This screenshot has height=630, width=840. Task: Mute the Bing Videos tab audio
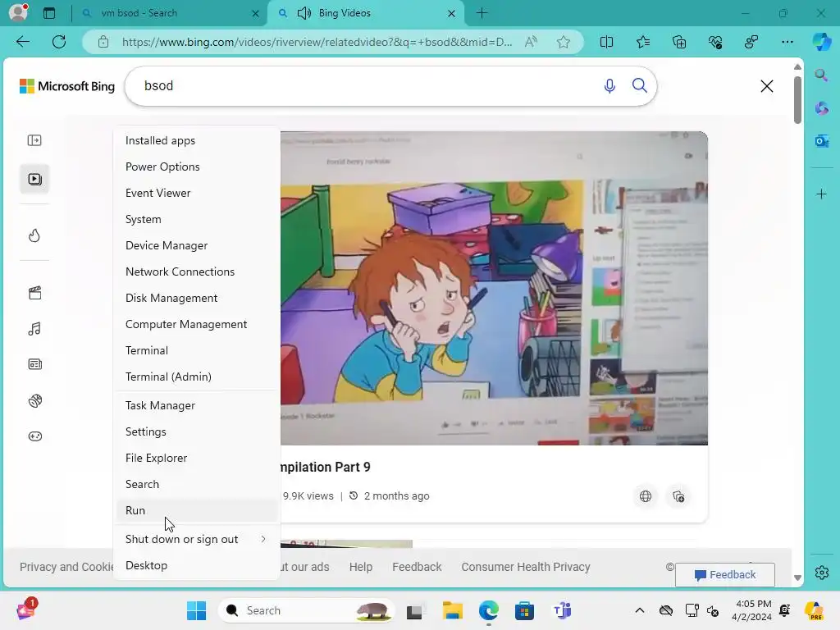point(304,13)
